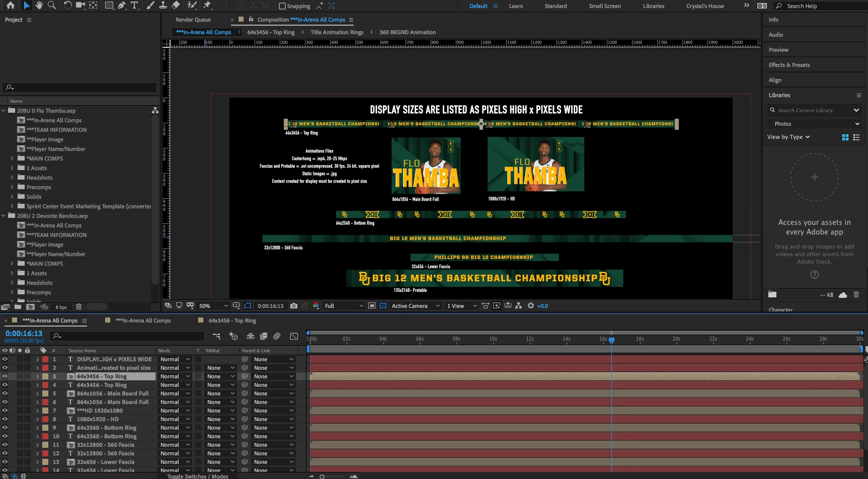Select the Eraser tool
868x479 pixels.
176,6
